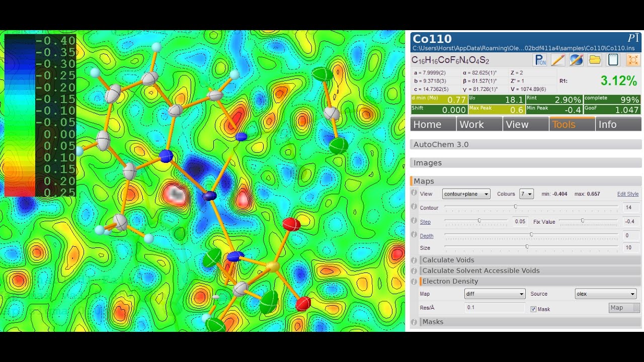
Task: Click the Depth link
Action: pos(427,236)
